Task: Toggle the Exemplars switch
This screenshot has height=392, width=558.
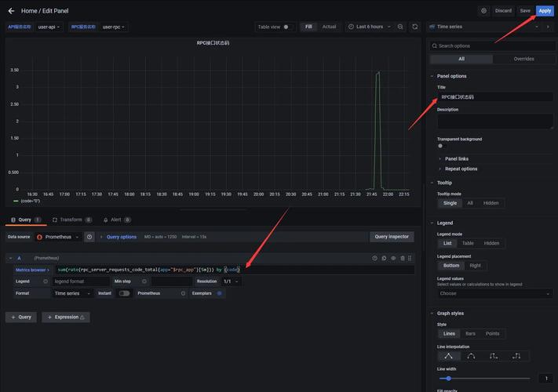Action: pos(219,293)
